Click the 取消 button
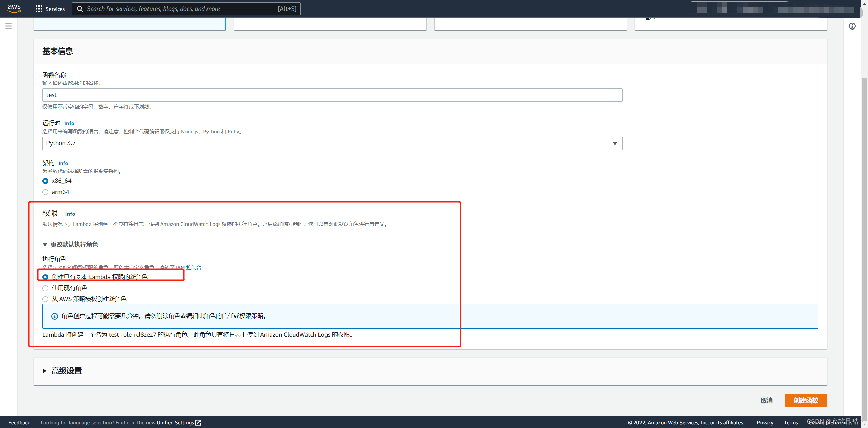 pos(766,401)
